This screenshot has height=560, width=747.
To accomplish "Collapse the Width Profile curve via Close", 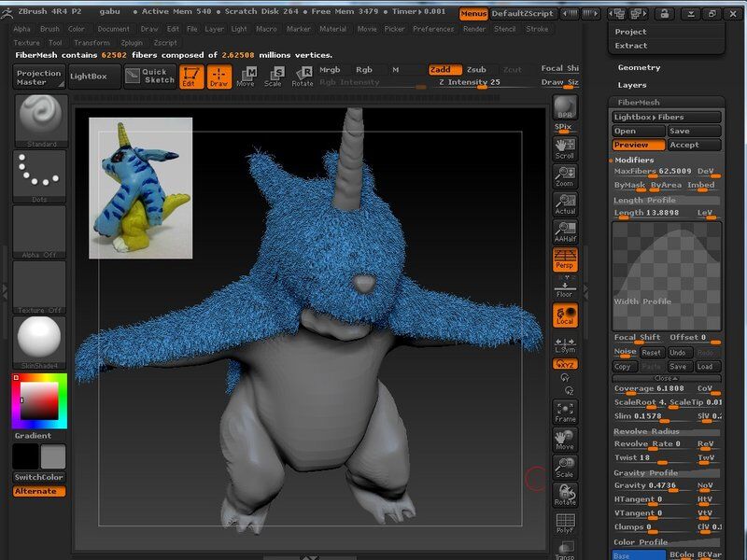I will pos(667,378).
